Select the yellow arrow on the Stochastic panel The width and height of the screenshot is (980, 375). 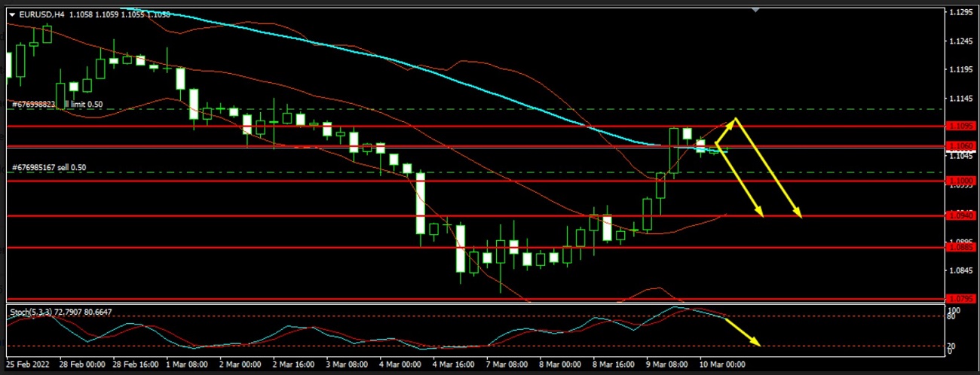[743, 332]
